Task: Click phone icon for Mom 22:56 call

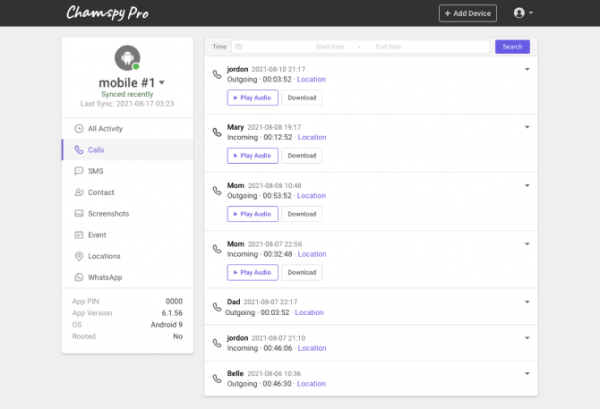Action: point(217,249)
